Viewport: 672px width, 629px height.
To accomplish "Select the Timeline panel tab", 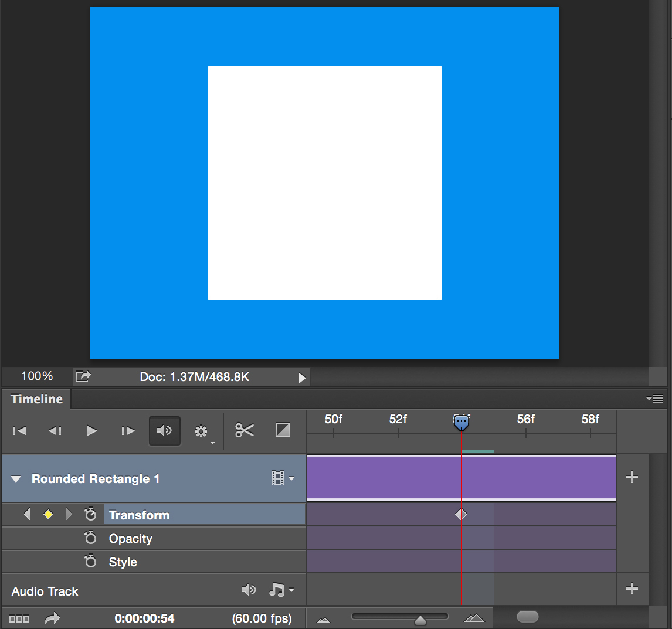I will pos(36,399).
